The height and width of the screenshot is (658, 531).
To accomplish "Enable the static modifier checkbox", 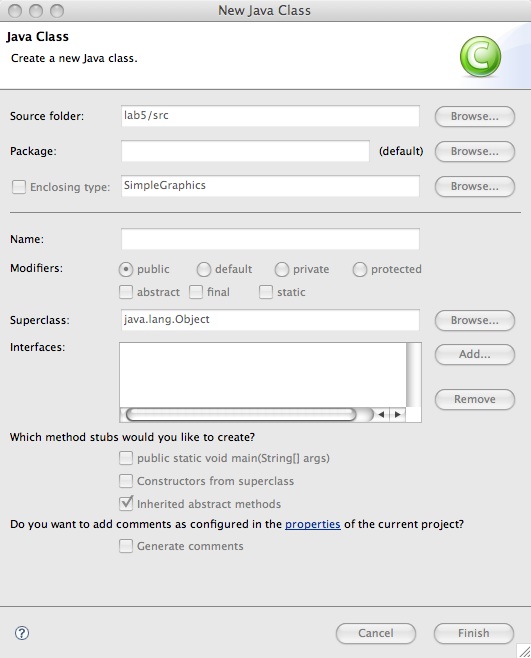I will [x=266, y=292].
